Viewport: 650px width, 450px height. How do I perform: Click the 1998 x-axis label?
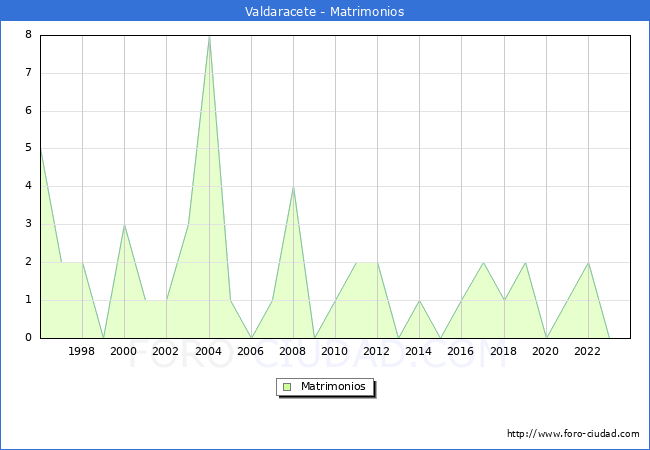81,351
